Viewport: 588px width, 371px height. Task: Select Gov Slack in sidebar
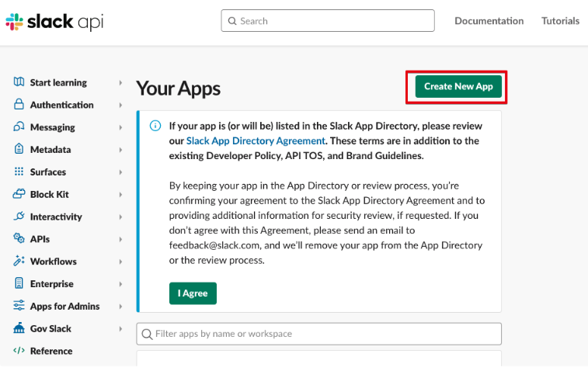[x=50, y=328]
